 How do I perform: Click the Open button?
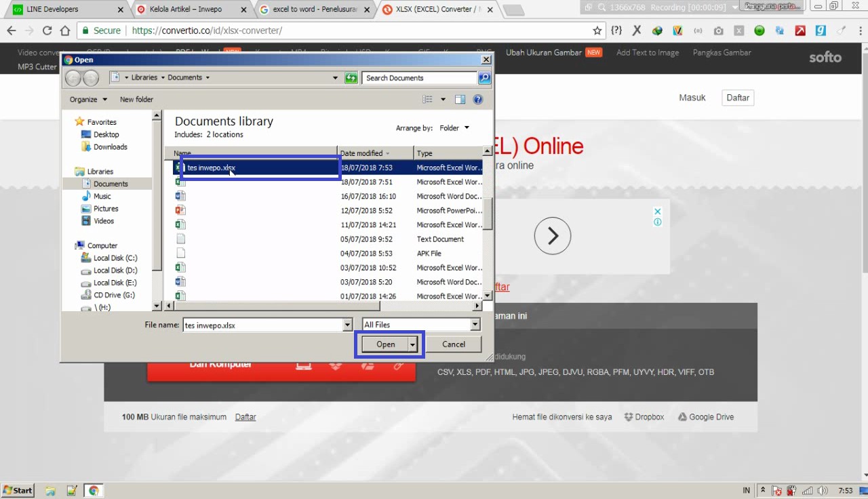pyautogui.click(x=385, y=344)
